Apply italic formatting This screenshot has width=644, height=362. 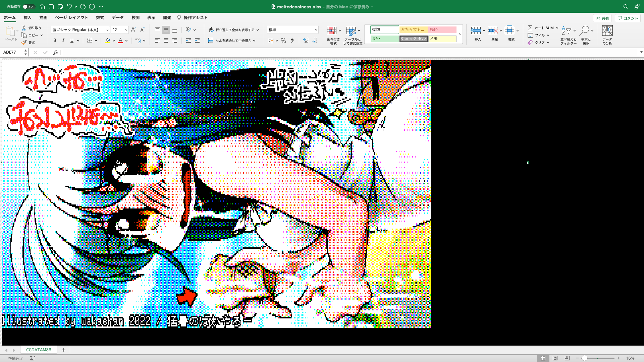coord(63,41)
